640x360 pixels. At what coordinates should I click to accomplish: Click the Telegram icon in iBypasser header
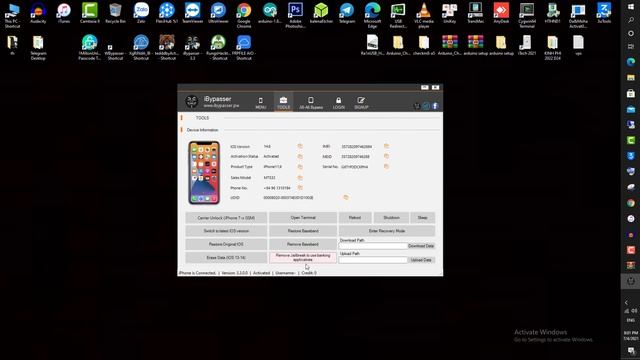[426, 106]
